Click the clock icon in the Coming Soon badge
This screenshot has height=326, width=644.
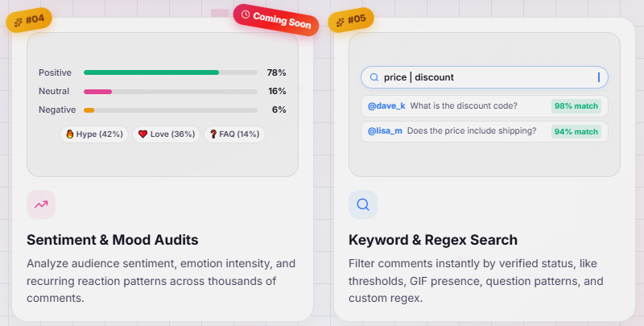click(x=246, y=14)
